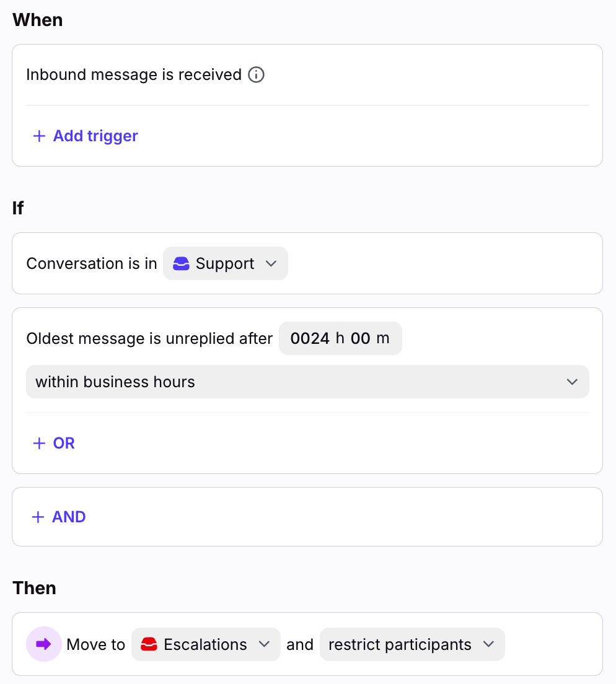
Task: Click the Oldest message is unreplied after label
Action: (149, 339)
